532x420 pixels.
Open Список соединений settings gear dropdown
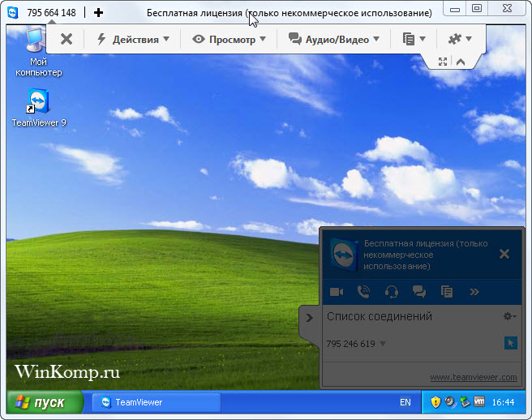(509, 316)
